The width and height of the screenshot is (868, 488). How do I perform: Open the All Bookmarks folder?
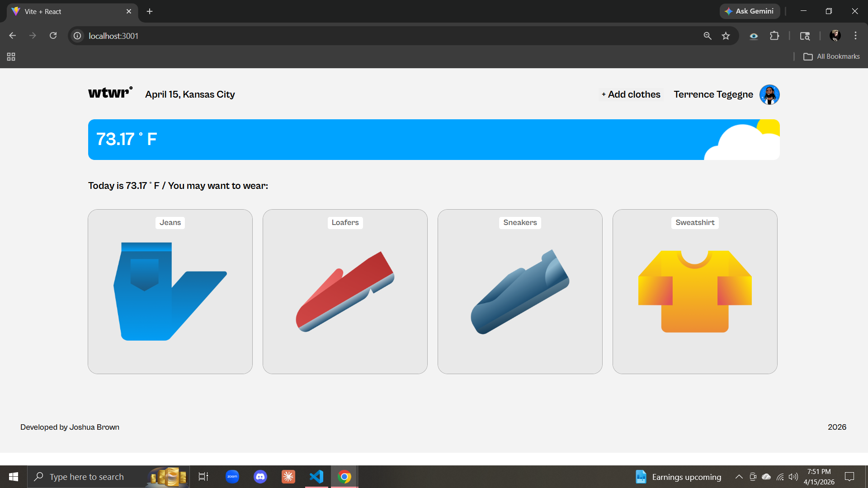[x=831, y=56]
